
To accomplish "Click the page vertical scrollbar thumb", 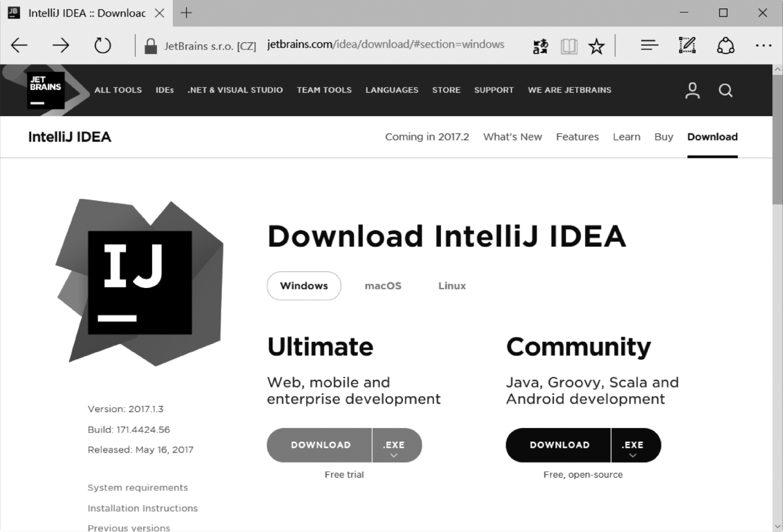I will point(777,139).
